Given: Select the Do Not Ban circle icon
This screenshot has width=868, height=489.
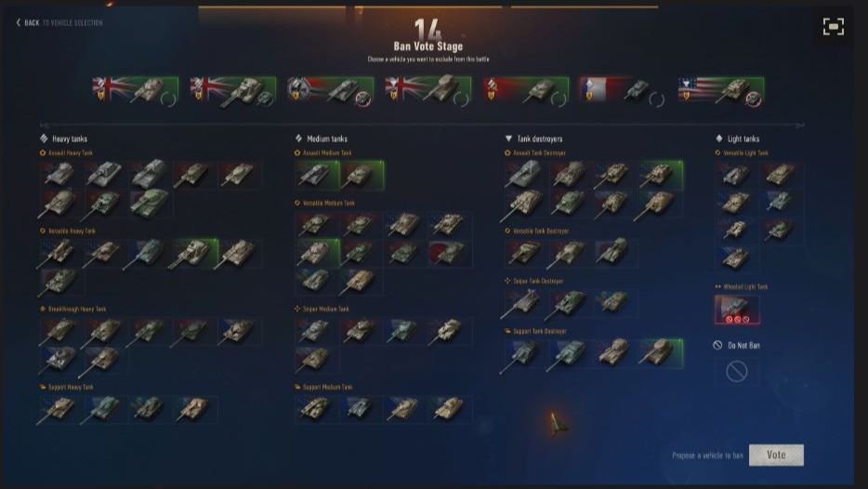Looking at the screenshot, I should click(736, 371).
